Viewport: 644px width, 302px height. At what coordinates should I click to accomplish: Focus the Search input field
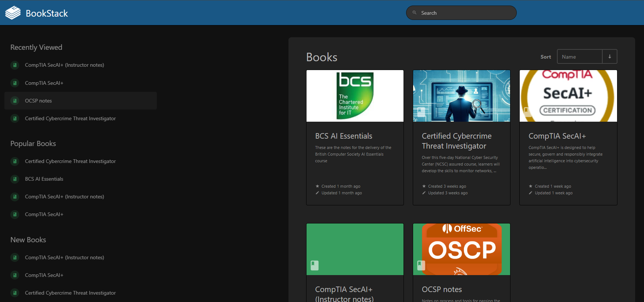(461, 13)
